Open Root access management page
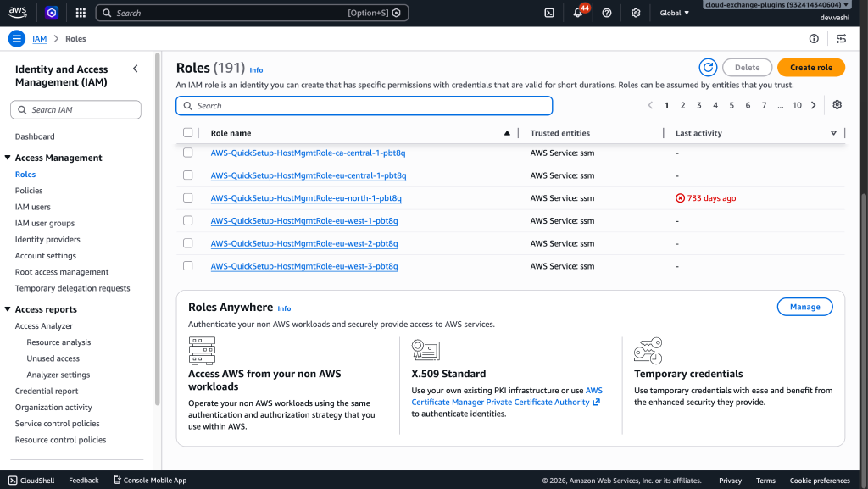 click(x=62, y=272)
